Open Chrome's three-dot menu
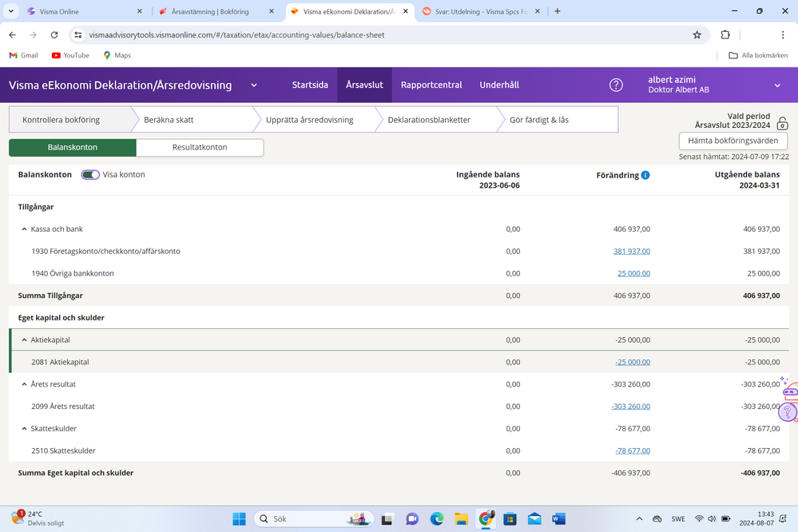 point(783,34)
